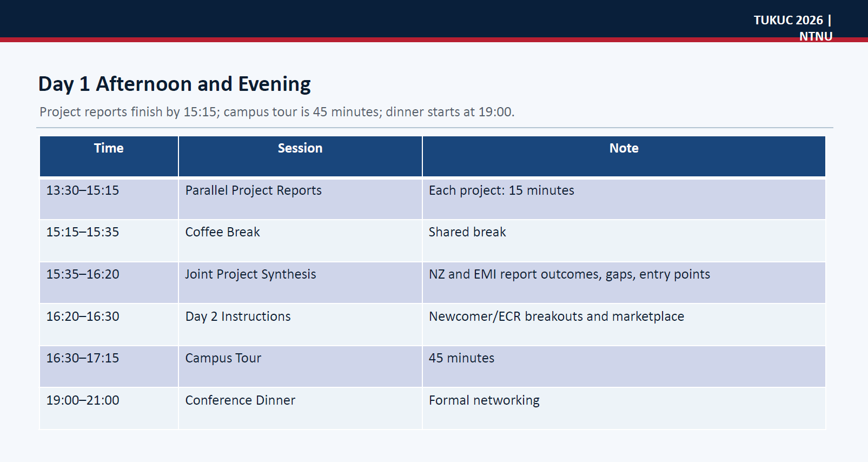
Task: Click the Conference Dinner session cell
Action: 300,408
